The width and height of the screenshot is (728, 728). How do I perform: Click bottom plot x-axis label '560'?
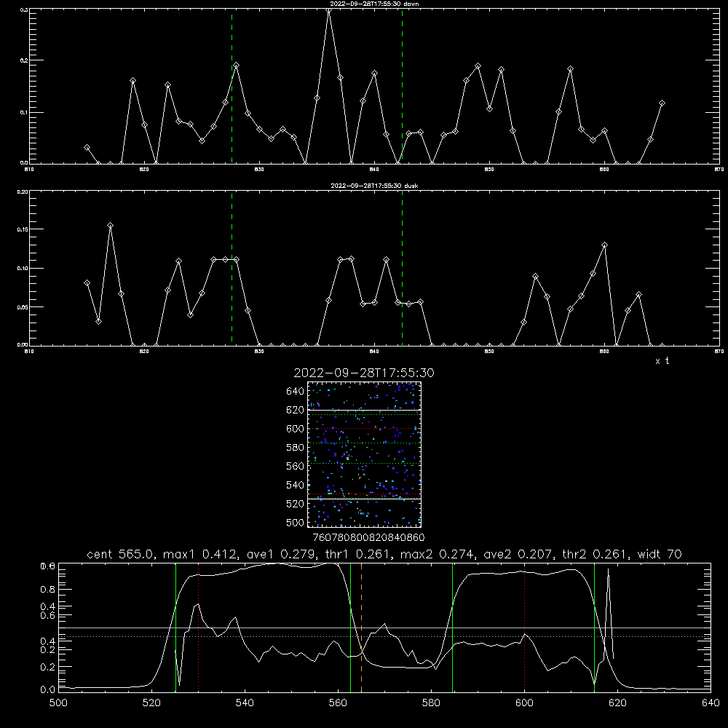coord(338,703)
